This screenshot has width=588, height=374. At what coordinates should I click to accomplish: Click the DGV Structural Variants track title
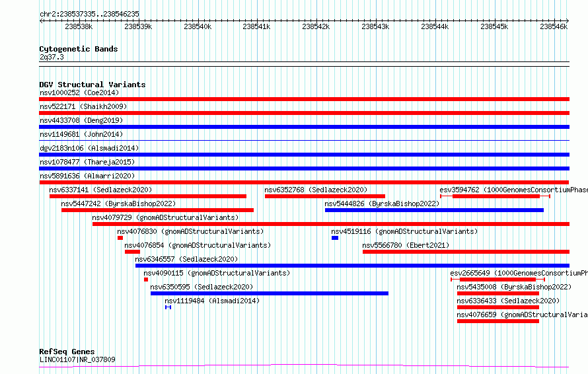pos(92,85)
